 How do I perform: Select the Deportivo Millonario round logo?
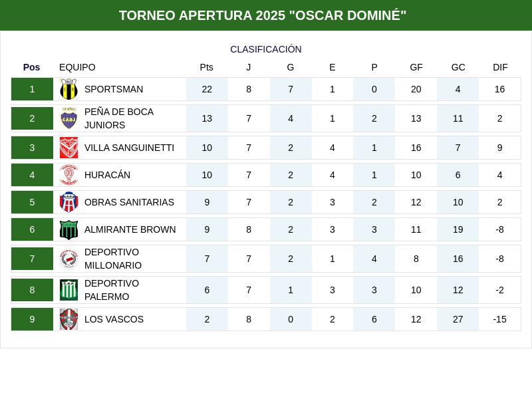[x=68, y=259]
